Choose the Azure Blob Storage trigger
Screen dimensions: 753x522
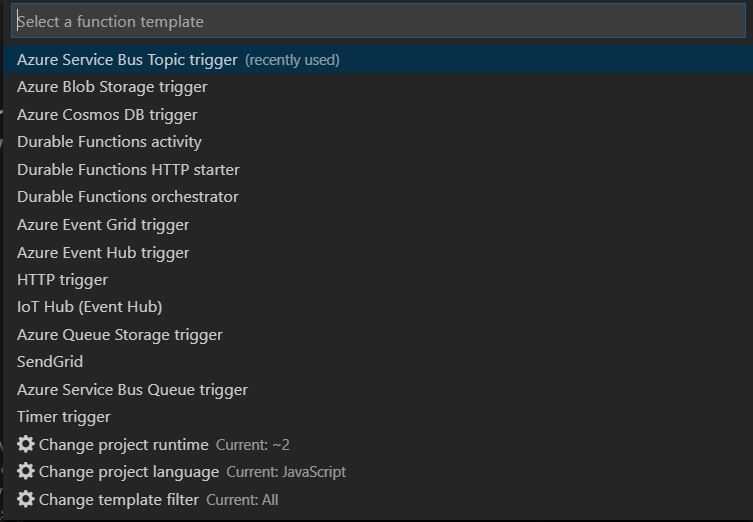pyautogui.click(x=378, y=87)
